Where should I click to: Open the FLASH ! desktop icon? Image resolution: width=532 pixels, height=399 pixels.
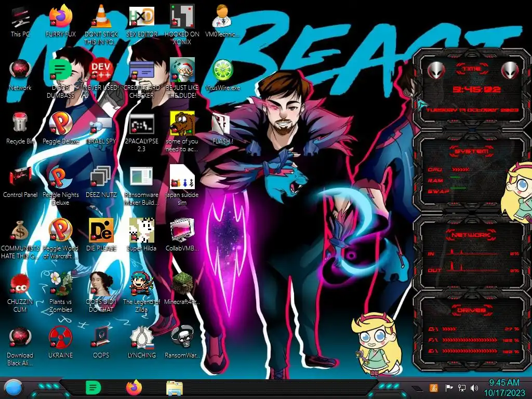point(220,124)
